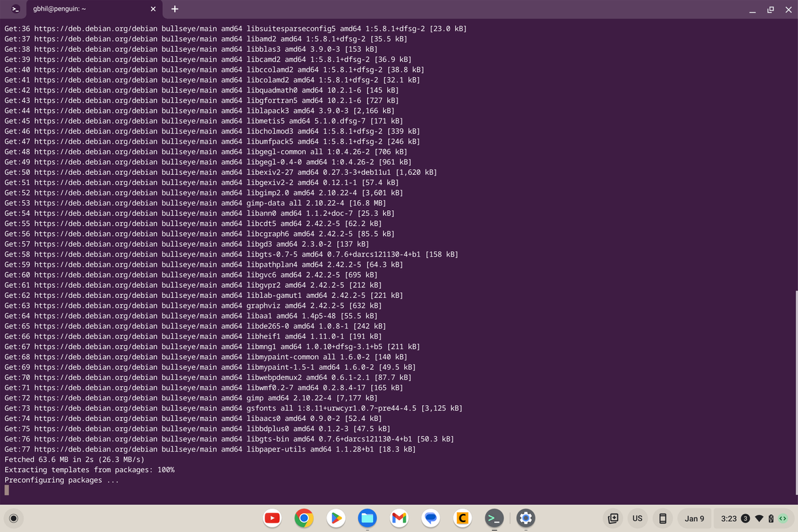Open a new terminal tab with the plus button
This screenshot has width=798, height=532.
click(x=174, y=10)
